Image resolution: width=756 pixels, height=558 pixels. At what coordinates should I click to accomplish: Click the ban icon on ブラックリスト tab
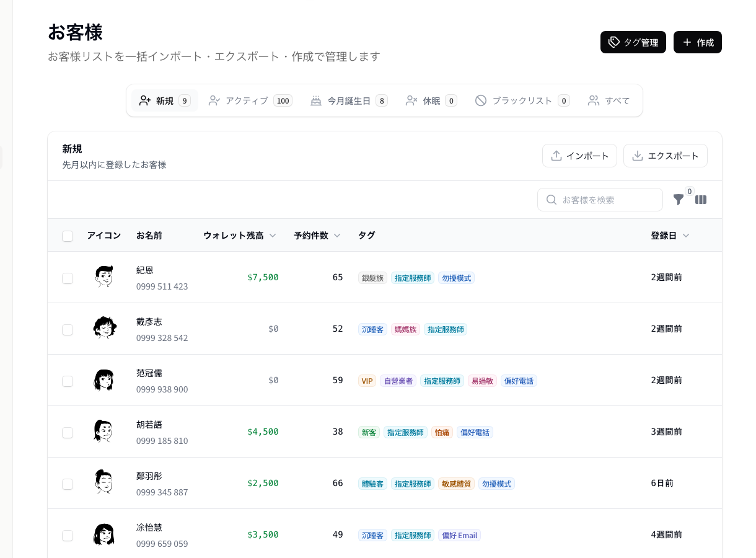point(481,100)
